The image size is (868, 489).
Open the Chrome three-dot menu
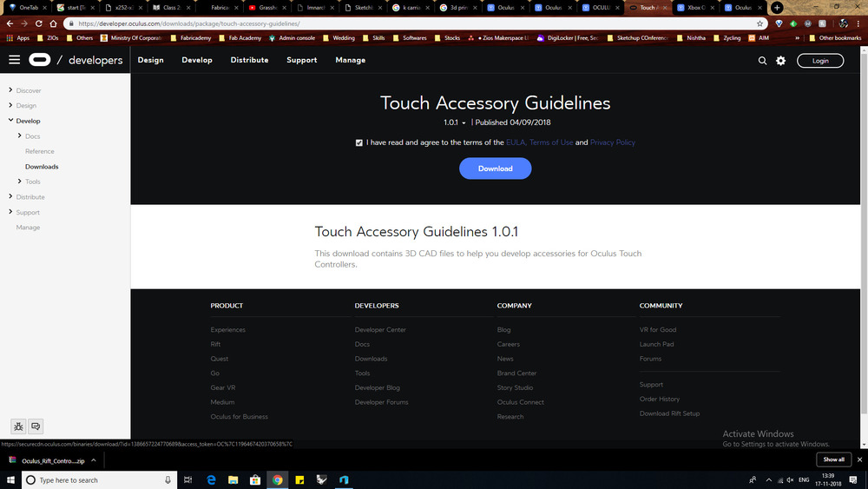858,23
